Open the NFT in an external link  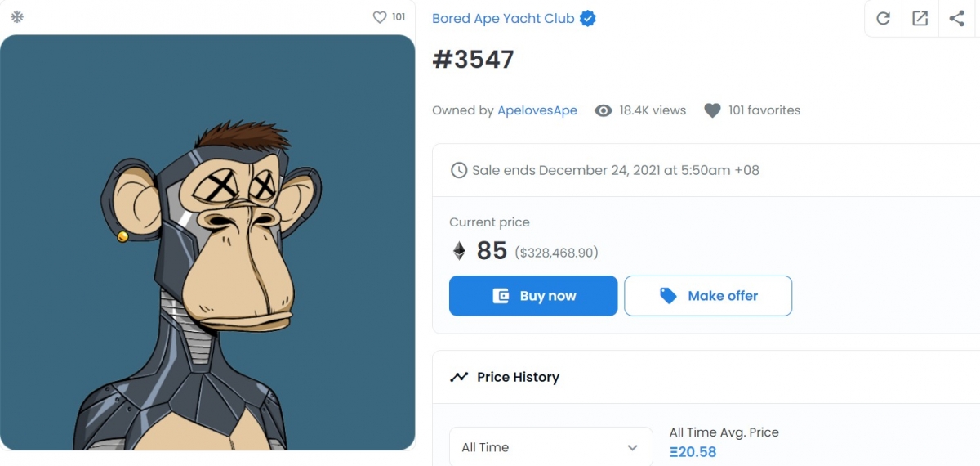(x=920, y=18)
